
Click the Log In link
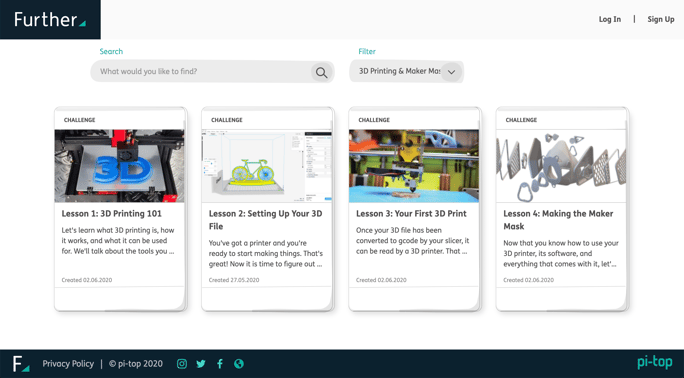[609, 19]
